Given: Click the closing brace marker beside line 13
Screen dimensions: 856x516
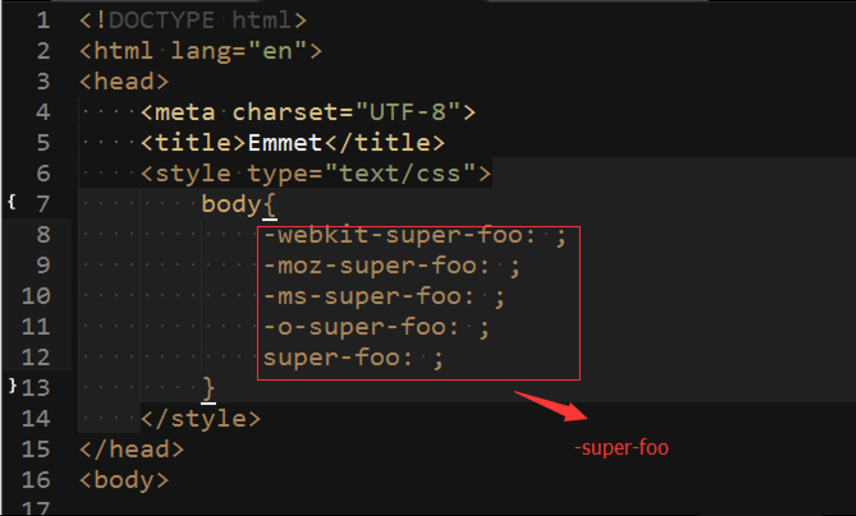Looking at the screenshot, I should point(12,386).
